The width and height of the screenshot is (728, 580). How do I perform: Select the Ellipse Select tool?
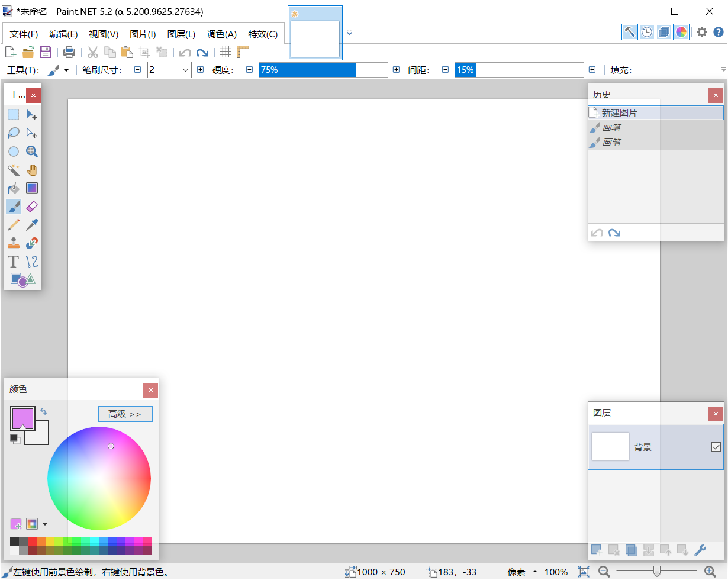coord(14,152)
